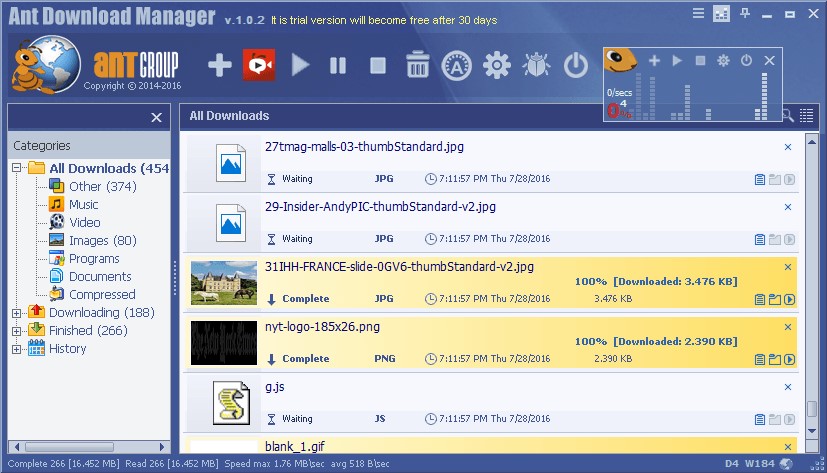The height and width of the screenshot is (473, 827).
Task: Select the Programs category
Action: (94, 258)
